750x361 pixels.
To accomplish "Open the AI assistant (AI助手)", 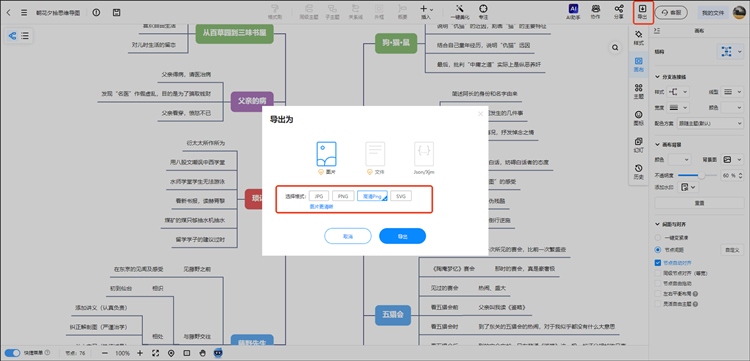I will [573, 11].
